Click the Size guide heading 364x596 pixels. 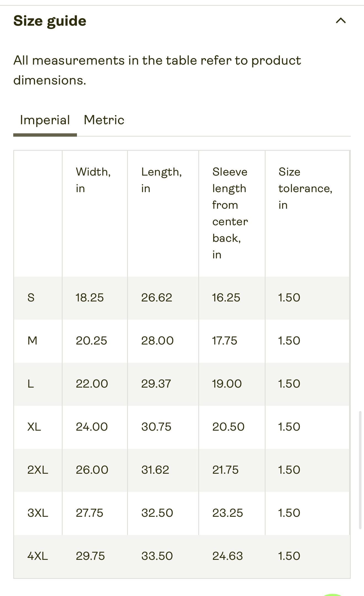pyautogui.click(x=50, y=21)
